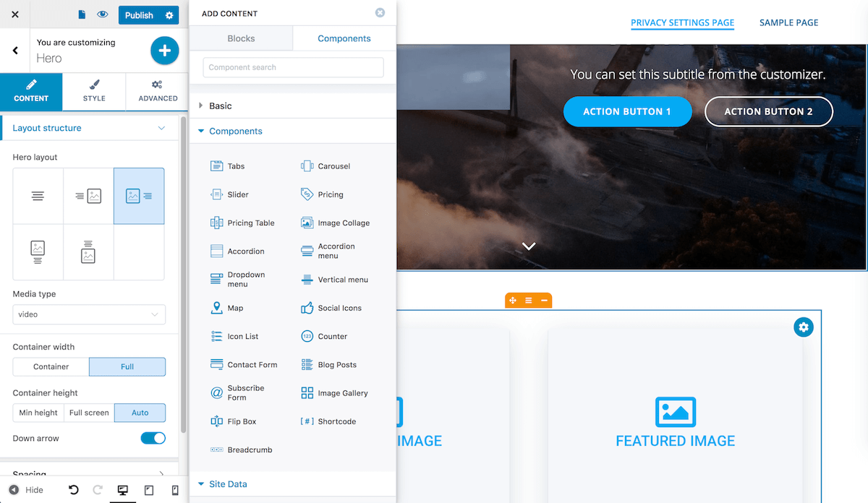Close the Add Content panel
This screenshot has height=503, width=868.
click(x=380, y=13)
